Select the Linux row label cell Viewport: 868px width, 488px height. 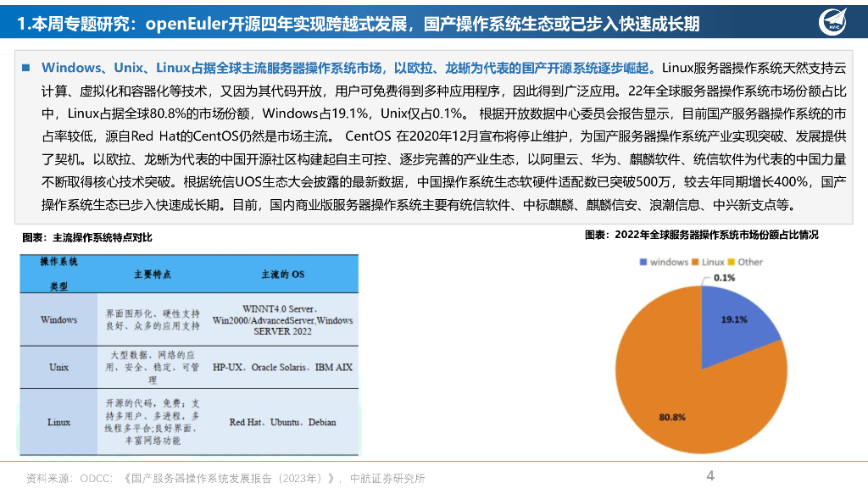pyautogui.click(x=58, y=422)
